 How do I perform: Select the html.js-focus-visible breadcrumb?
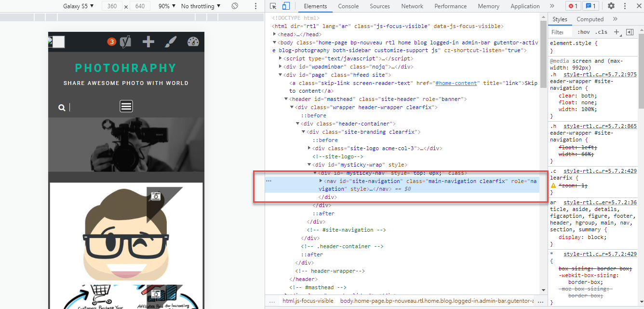click(x=308, y=301)
